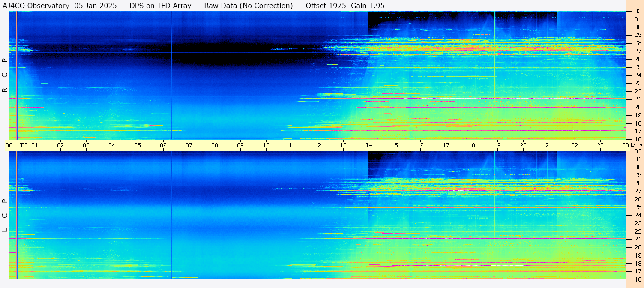Click the vertical 'L C P' panel label
This screenshot has height=288, width=644.
tap(5, 216)
